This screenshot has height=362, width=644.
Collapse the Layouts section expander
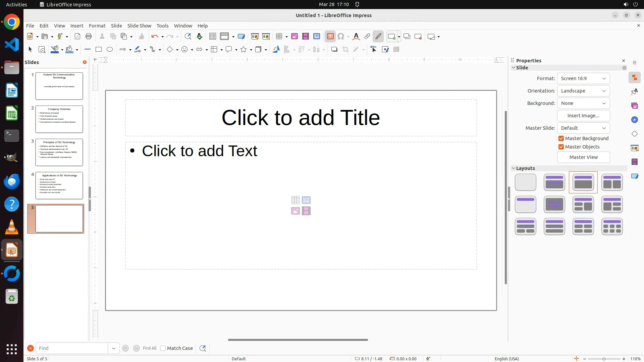point(513,168)
